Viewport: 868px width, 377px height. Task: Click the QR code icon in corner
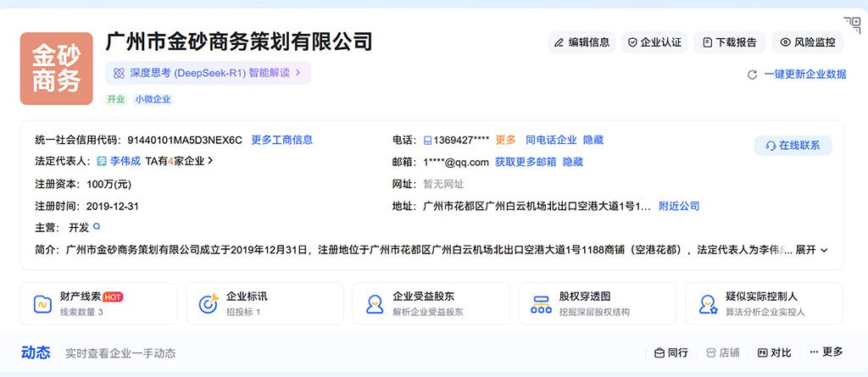click(x=851, y=25)
